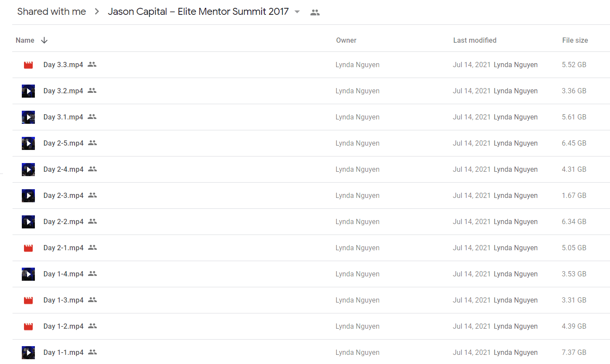
Task: Go back to Shared with me
Action: 51,12
